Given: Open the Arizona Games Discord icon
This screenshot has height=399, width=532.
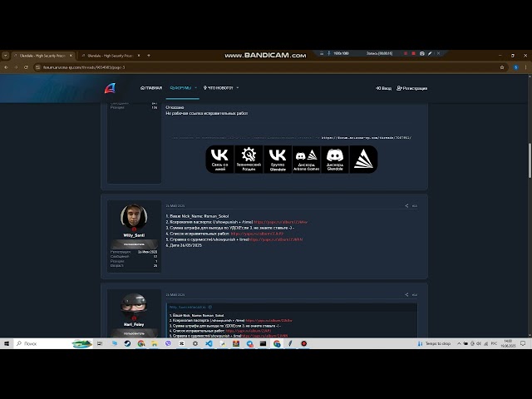Looking at the screenshot, I should [306, 159].
